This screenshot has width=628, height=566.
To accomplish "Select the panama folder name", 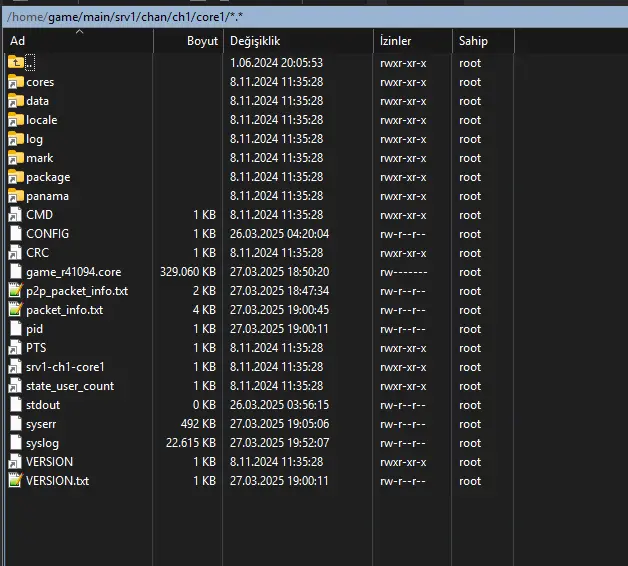I will coord(47,196).
